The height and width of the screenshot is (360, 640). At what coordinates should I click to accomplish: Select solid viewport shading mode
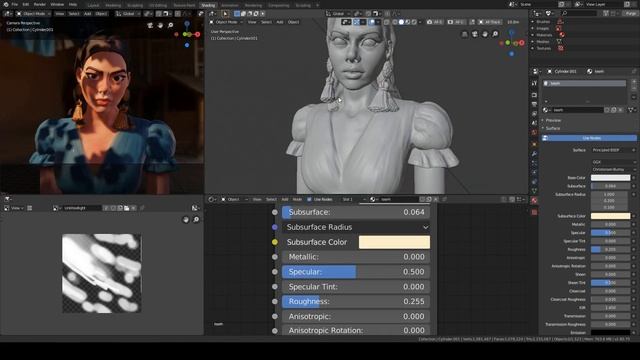pyautogui.click(x=401, y=22)
